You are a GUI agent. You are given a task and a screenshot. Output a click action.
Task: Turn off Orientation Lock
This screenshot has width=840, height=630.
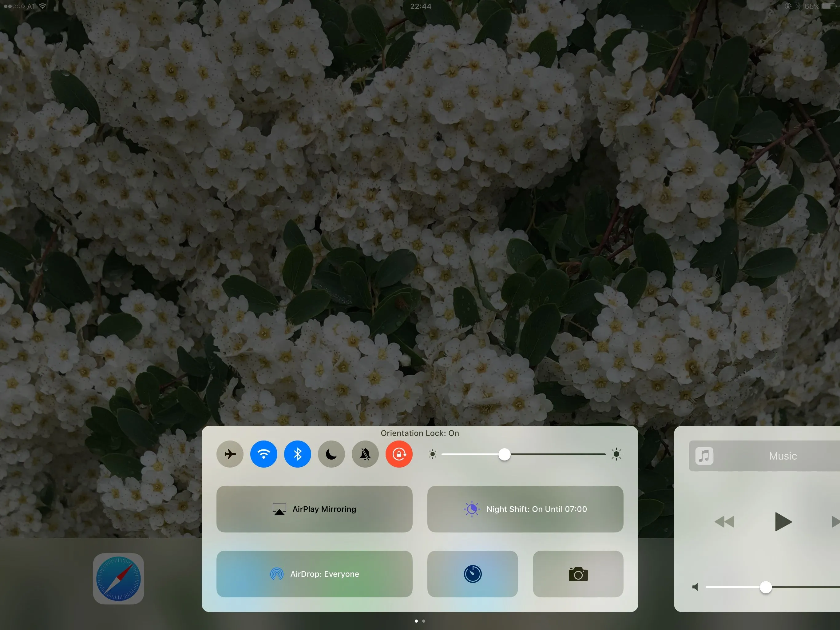point(399,454)
